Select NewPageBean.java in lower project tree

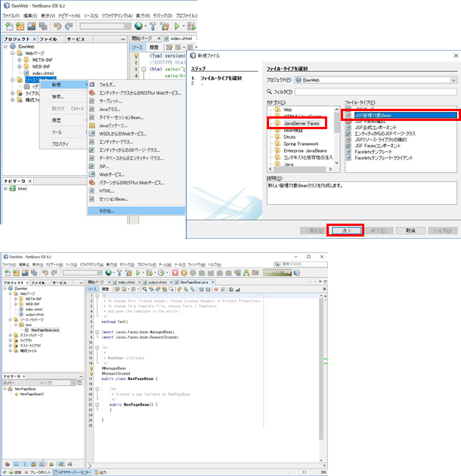point(45,330)
